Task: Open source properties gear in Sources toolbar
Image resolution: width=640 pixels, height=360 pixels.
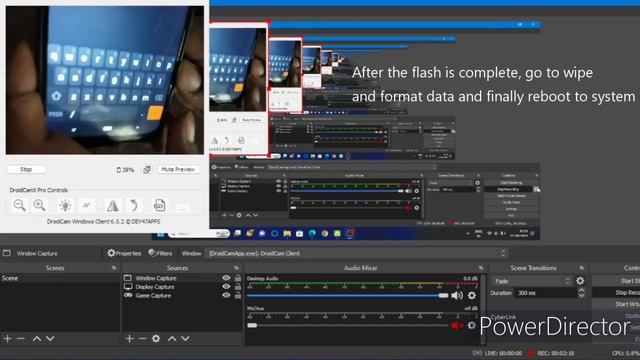Action: 156,338
